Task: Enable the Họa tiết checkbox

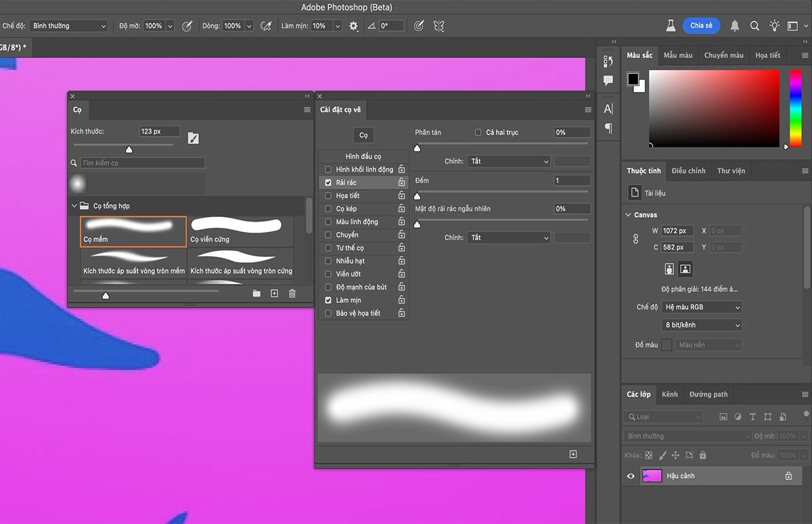Action: click(328, 195)
